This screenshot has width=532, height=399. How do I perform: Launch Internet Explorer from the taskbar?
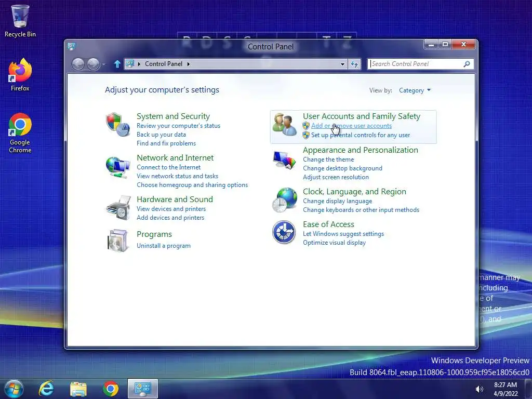46,389
